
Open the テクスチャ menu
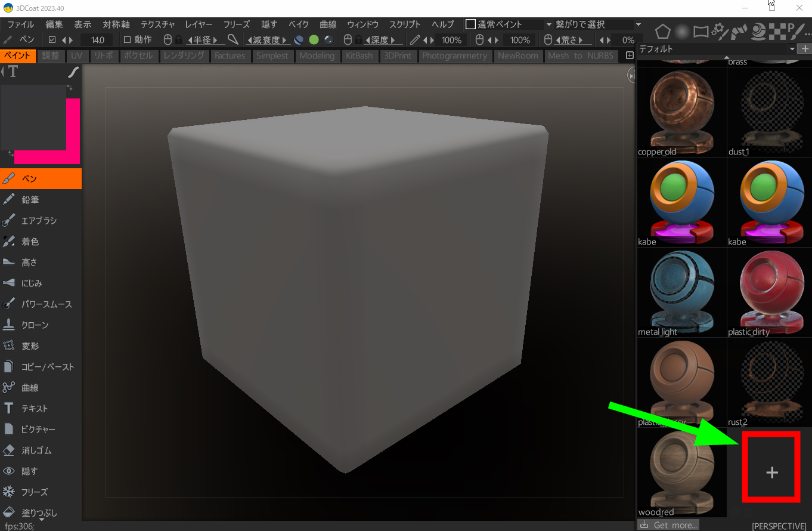(x=157, y=24)
